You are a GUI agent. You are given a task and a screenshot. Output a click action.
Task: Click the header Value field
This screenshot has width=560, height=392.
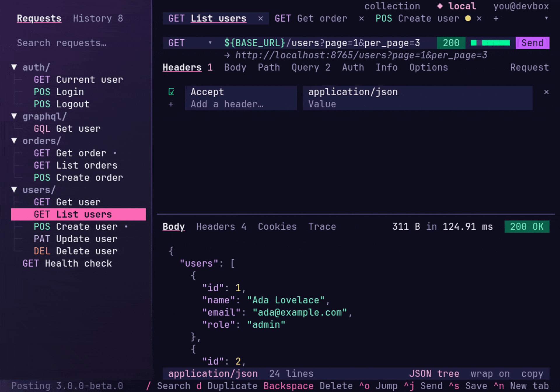click(x=417, y=104)
